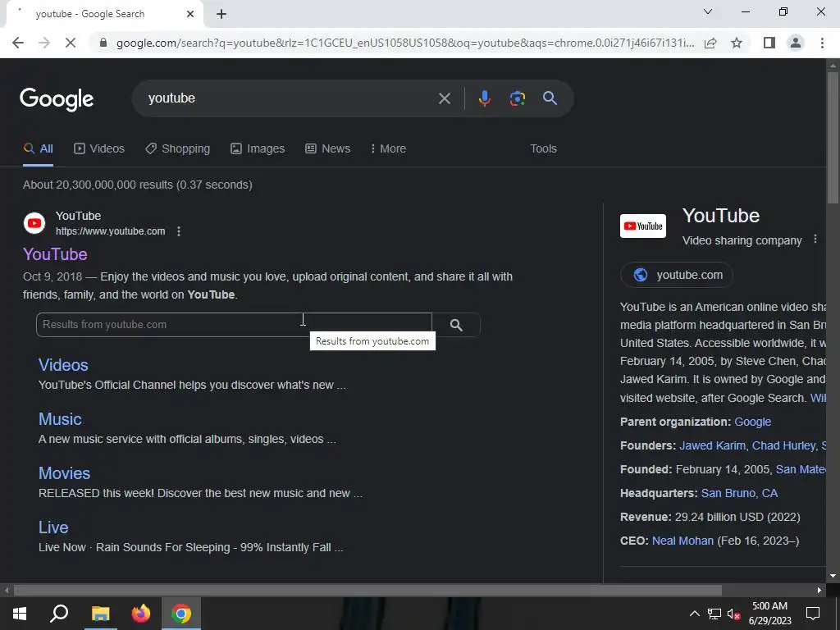Screen dimensions: 840x630
Task: Open the muted volume tray icon
Action: (x=734, y=614)
